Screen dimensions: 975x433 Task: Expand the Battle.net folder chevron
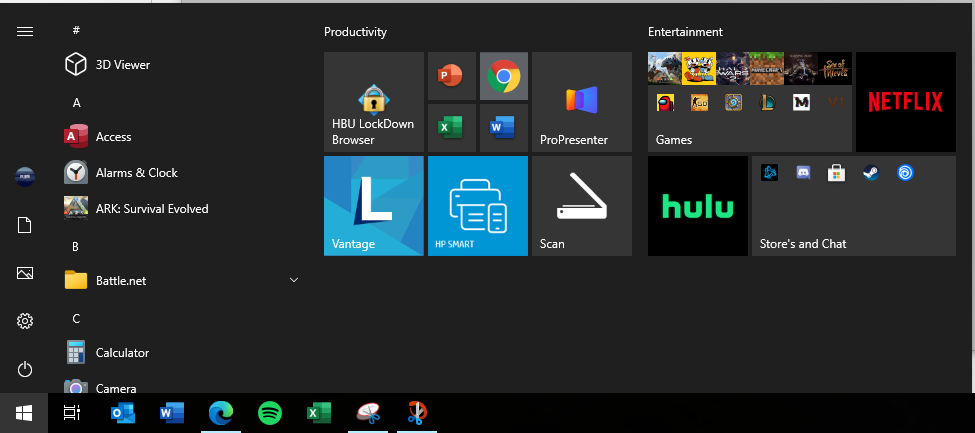click(x=294, y=281)
